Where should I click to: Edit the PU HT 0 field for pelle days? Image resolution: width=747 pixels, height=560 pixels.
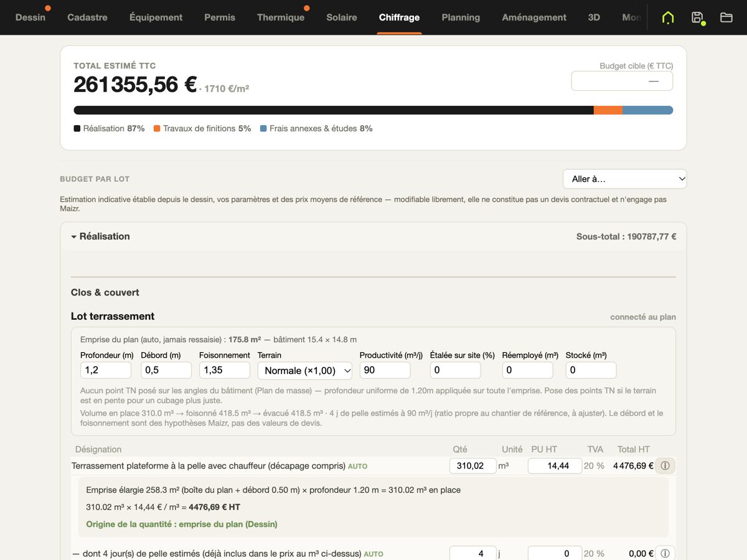click(555, 553)
